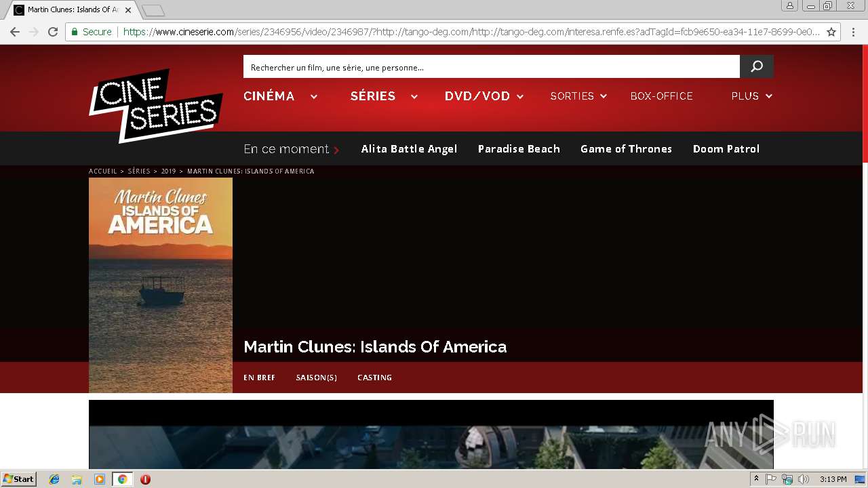Click the volume speaker tray icon
The image size is (868, 488).
[804, 479]
